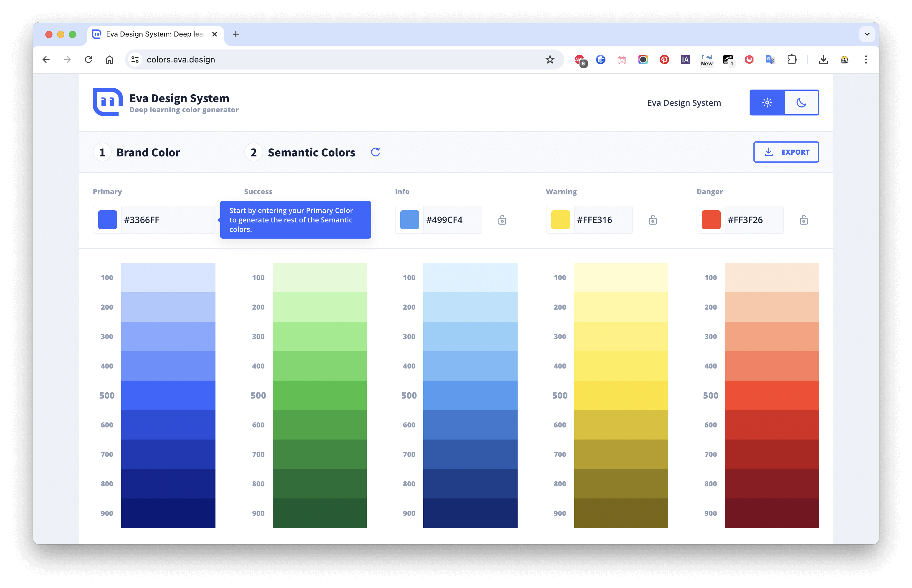
Task: Select the Info 200 shade block
Action: (470, 307)
